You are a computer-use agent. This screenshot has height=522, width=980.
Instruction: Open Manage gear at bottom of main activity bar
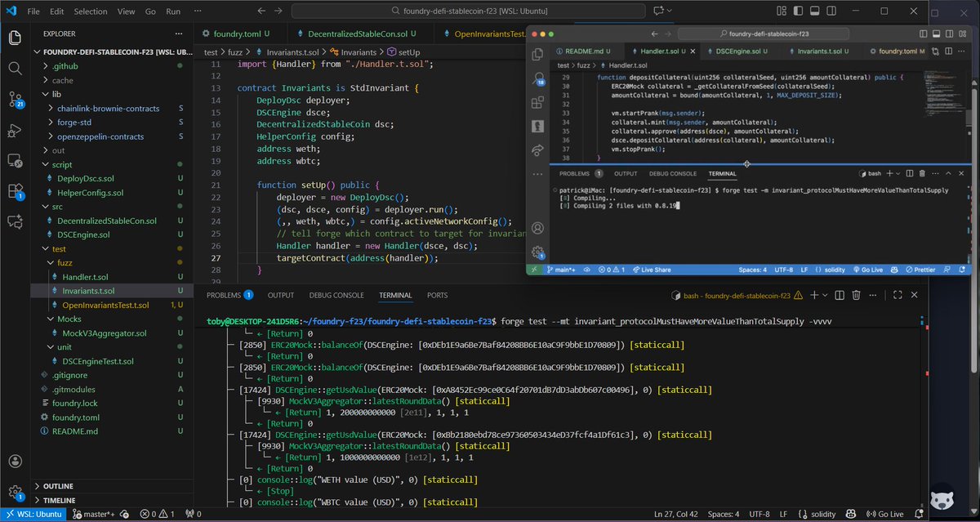(16, 493)
